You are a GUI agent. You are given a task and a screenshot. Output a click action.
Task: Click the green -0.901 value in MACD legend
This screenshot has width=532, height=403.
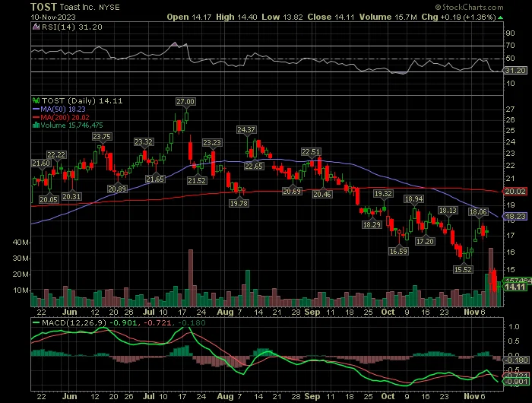[125, 322]
